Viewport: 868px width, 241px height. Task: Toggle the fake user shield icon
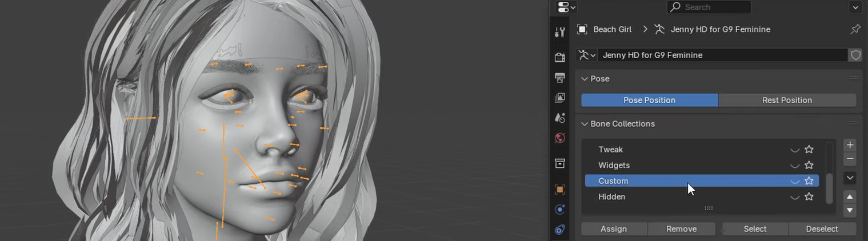[855, 55]
